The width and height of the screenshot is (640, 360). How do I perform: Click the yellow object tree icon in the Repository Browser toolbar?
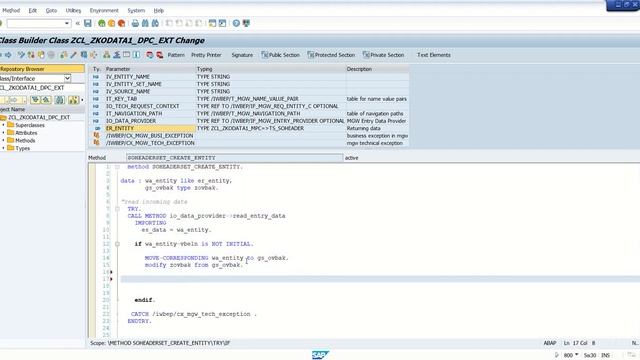[x=73, y=100]
